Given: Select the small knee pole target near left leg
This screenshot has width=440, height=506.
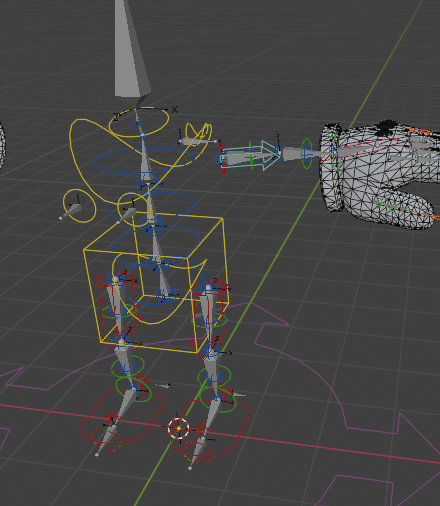Looking at the screenshot, I should 163,386.
